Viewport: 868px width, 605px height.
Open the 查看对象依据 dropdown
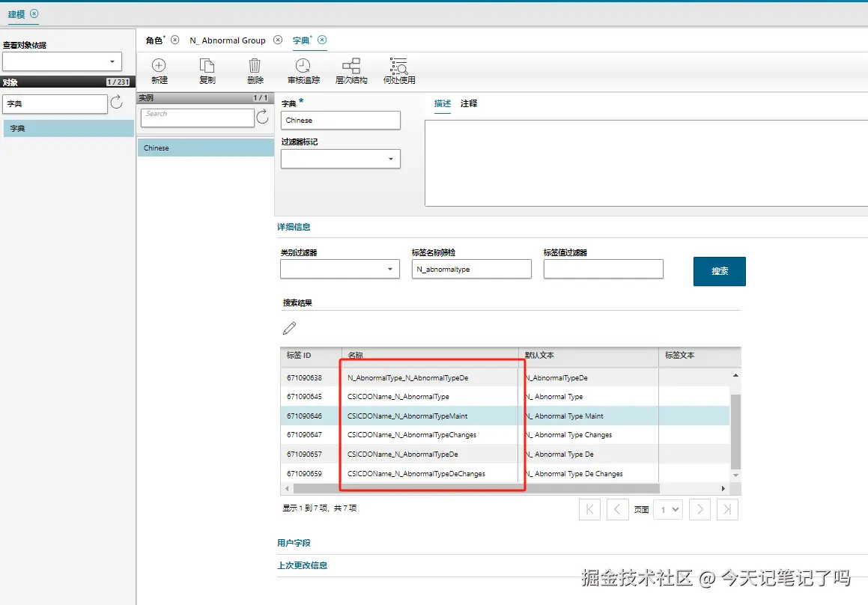click(x=62, y=61)
